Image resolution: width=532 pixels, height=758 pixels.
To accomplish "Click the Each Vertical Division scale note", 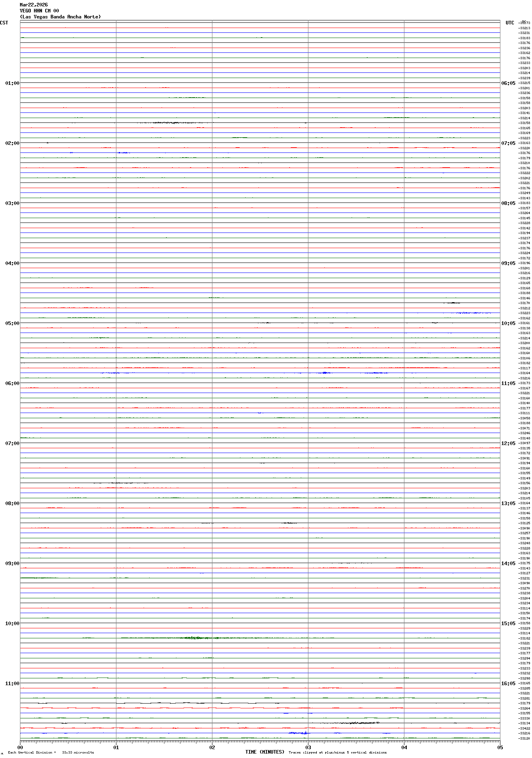I will click(51, 752).
